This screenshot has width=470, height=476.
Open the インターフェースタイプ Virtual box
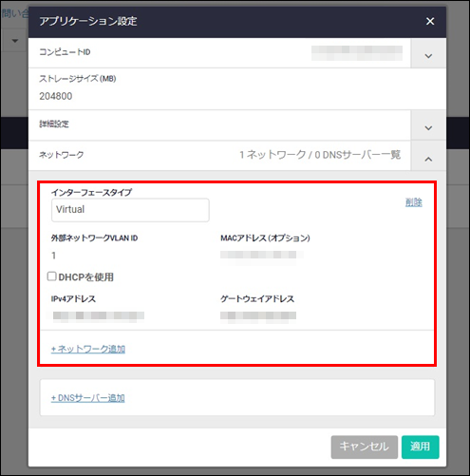[x=130, y=210]
